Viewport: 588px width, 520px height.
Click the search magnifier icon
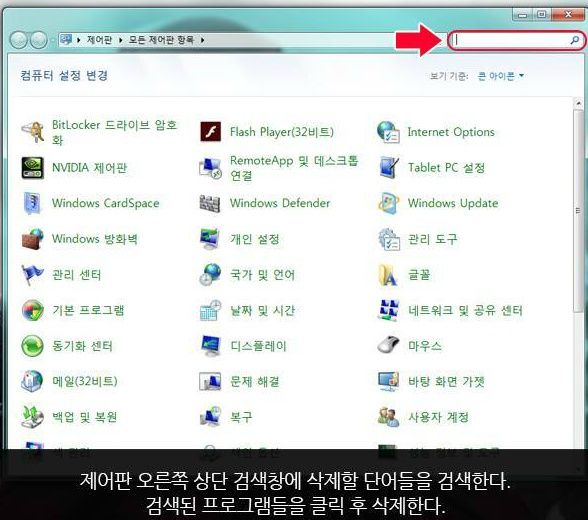pyautogui.click(x=574, y=40)
